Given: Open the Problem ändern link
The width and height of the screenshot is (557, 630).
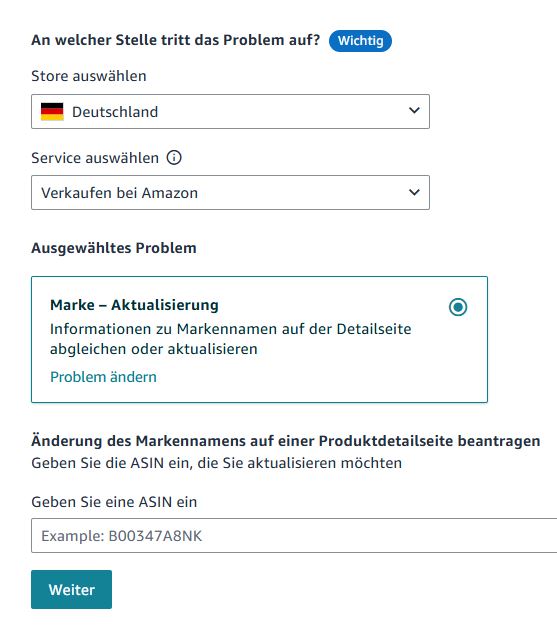Looking at the screenshot, I should coord(103,377).
